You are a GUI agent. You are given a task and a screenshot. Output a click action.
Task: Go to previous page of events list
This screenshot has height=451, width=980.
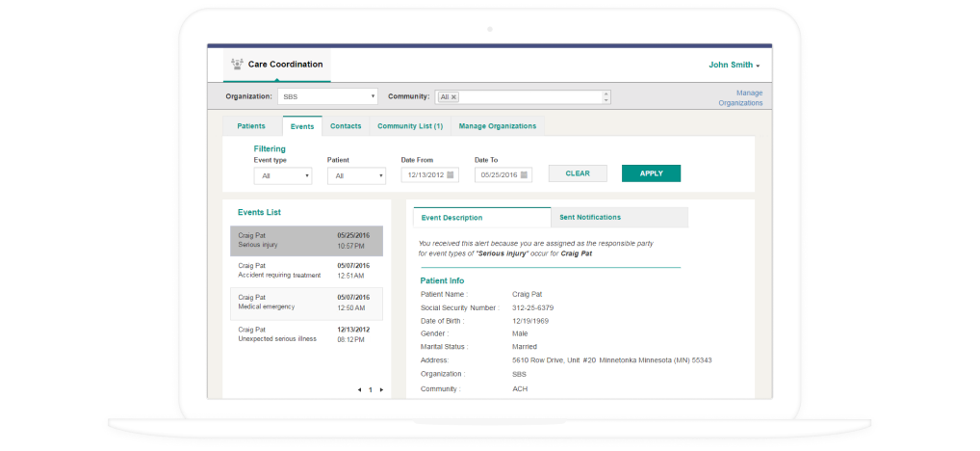[359, 390]
